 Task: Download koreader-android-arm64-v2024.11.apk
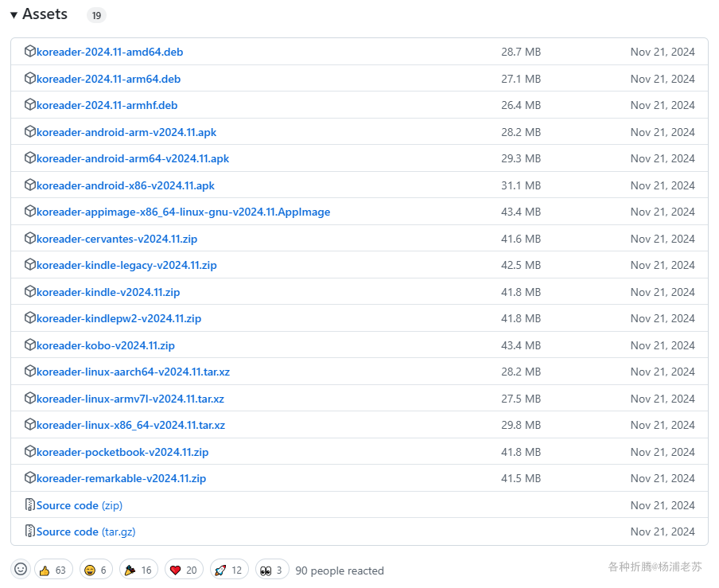pos(133,158)
